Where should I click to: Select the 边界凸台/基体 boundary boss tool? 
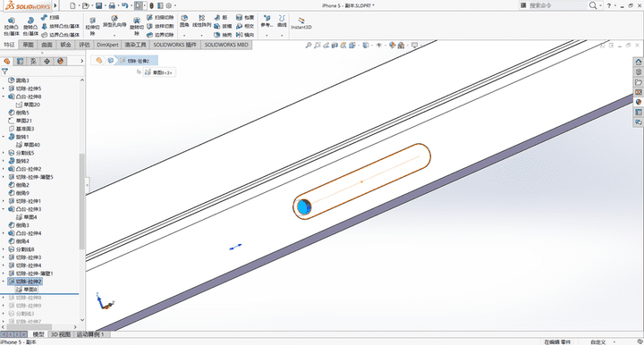(61, 35)
